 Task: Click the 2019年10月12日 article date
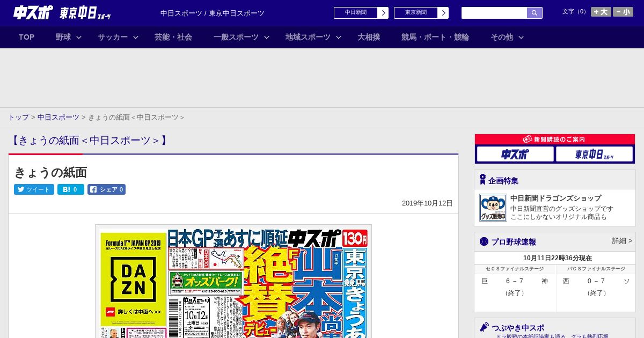(x=427, y=203)
